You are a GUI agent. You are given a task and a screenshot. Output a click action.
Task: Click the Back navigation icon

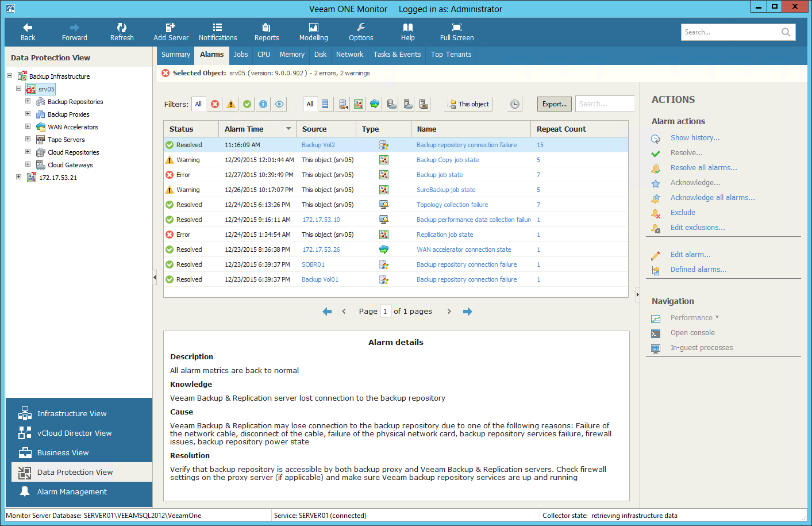click(28, 27)
